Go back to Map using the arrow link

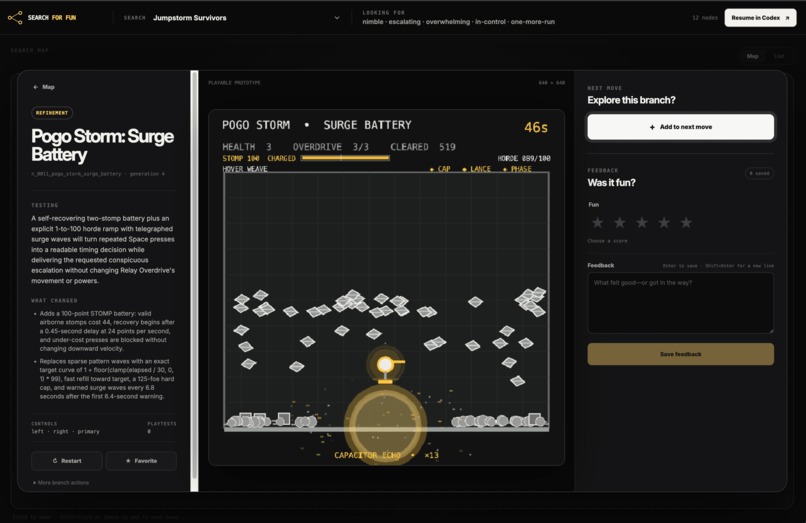coord(44,87)
